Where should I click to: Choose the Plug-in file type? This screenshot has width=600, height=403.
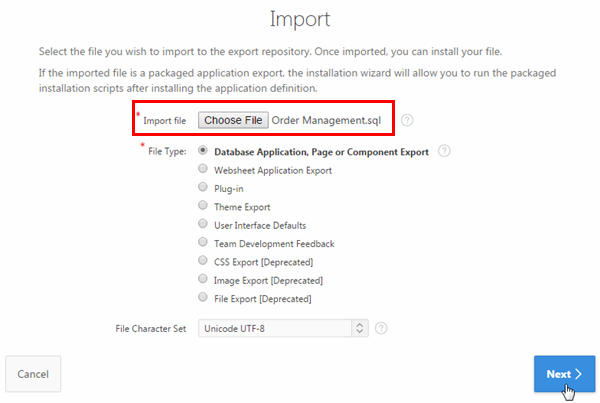click(204, 188)
